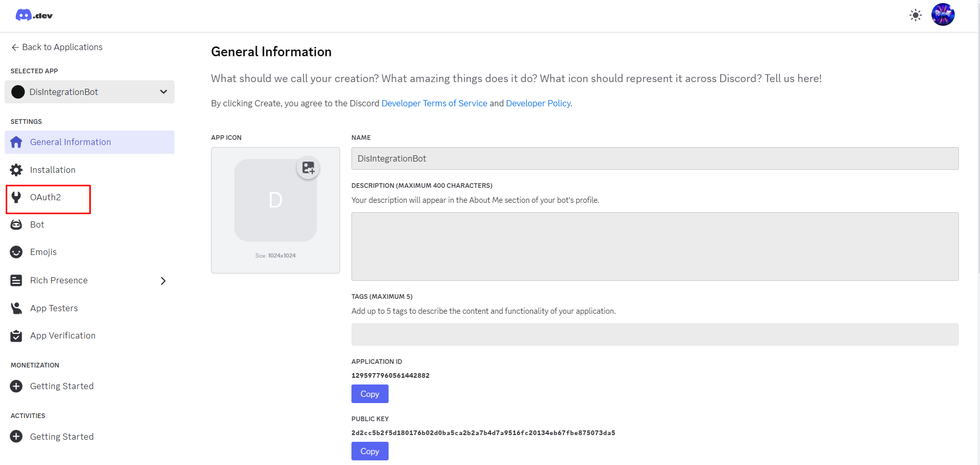
Task: Click the plus icon under Monetization
Action: coord(17,386)
